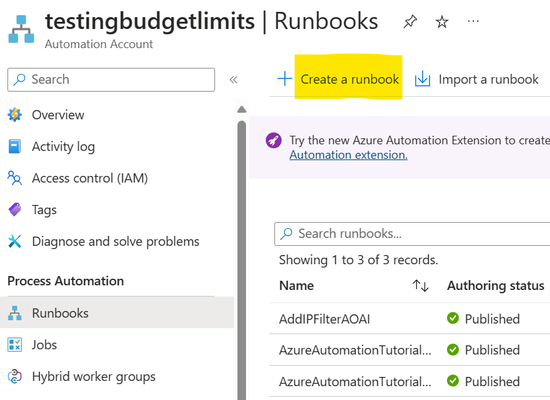Click the Jobs grid icon
The height and width of the screenshot is (400, 550).
pyautogui.click(x=15, y=345)
